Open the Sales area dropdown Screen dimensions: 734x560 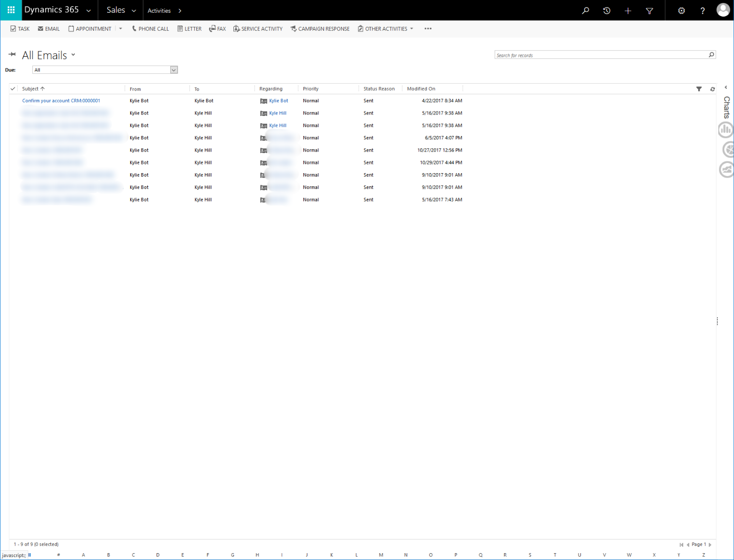pyautogui.click(x=121, y=10)
